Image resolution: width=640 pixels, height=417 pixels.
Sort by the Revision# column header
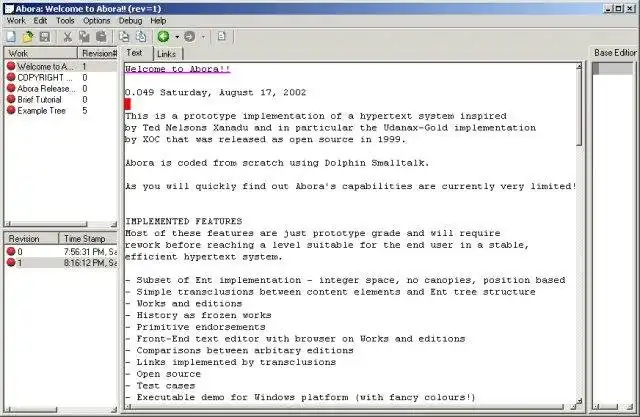(98, 53)
